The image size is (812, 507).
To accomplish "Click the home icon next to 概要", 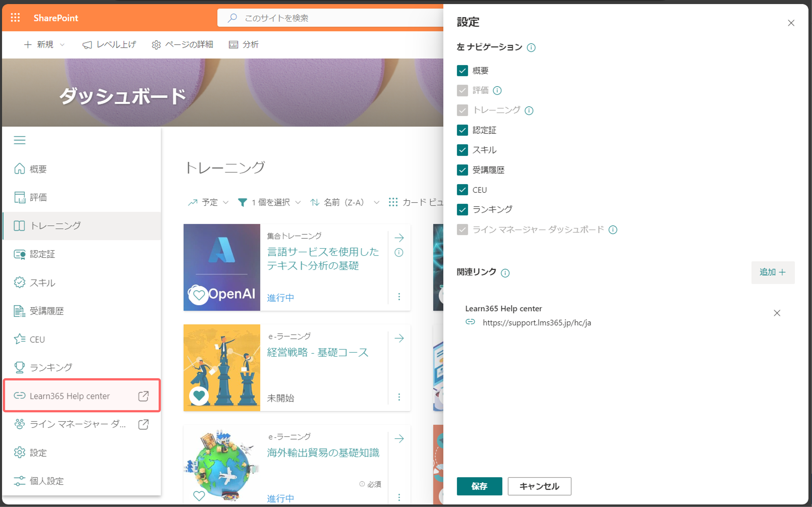I will 19,169.
